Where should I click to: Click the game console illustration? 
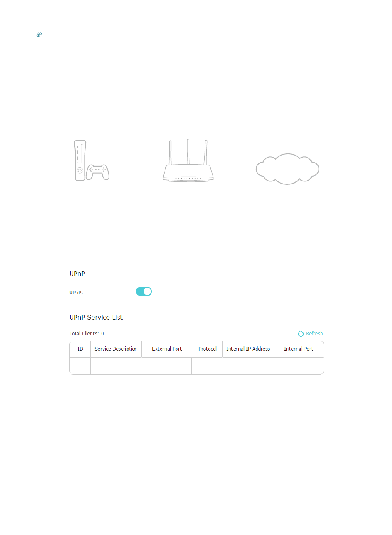[x=80, y=160]
